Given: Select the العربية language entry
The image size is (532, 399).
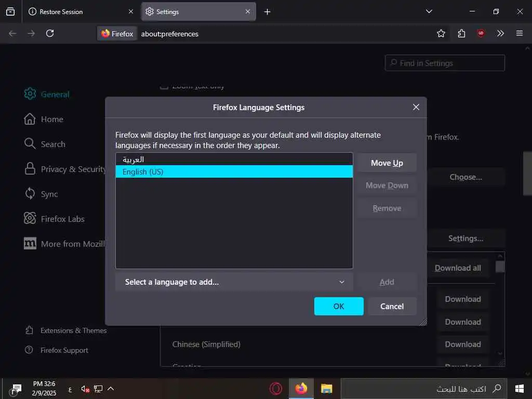Looking at the screenshot, I should pyautogui.click(x=234, y=159).
